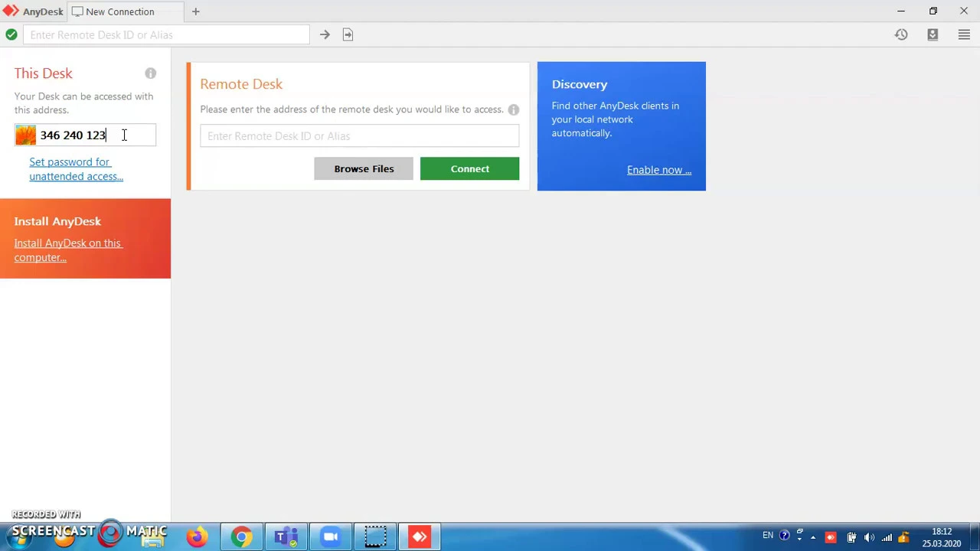The height and width of the screenshot is (551, 980).
Task: Focus the top address bar Remote Desk ID field
Action: click(x=166, y=34)
